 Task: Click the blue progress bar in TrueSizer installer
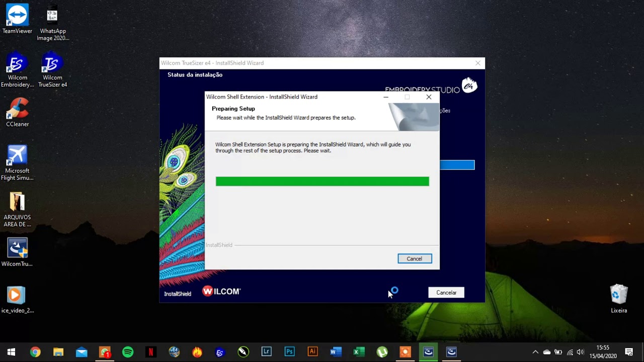[x=457, y=165]
